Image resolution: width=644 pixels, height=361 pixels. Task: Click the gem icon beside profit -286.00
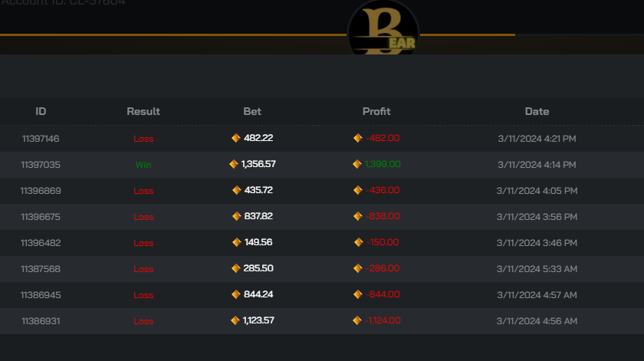click(x=358, y=268)
